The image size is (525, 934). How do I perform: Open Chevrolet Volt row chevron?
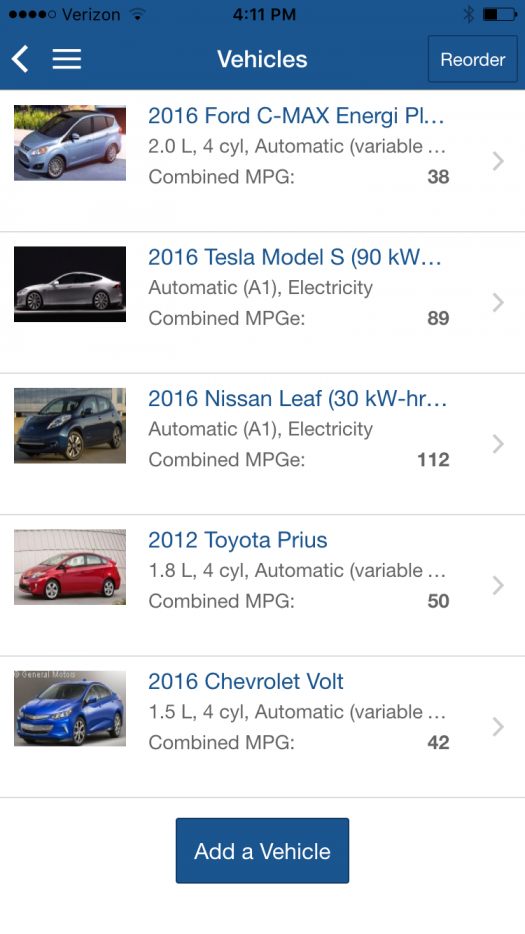click(498, 727)
